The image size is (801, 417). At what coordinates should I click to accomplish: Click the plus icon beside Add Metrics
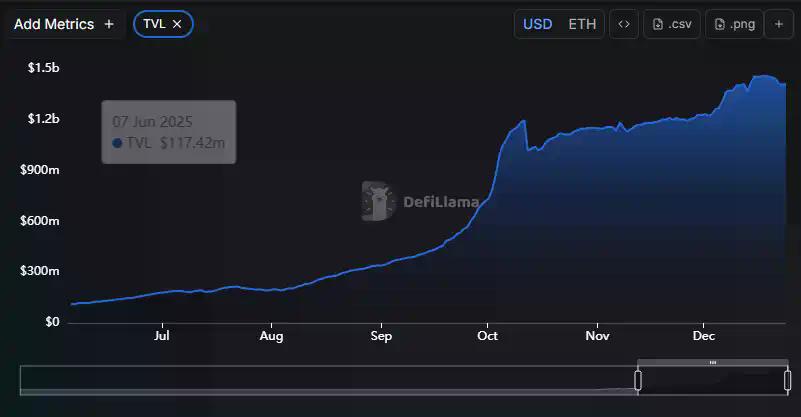[109, 24]
